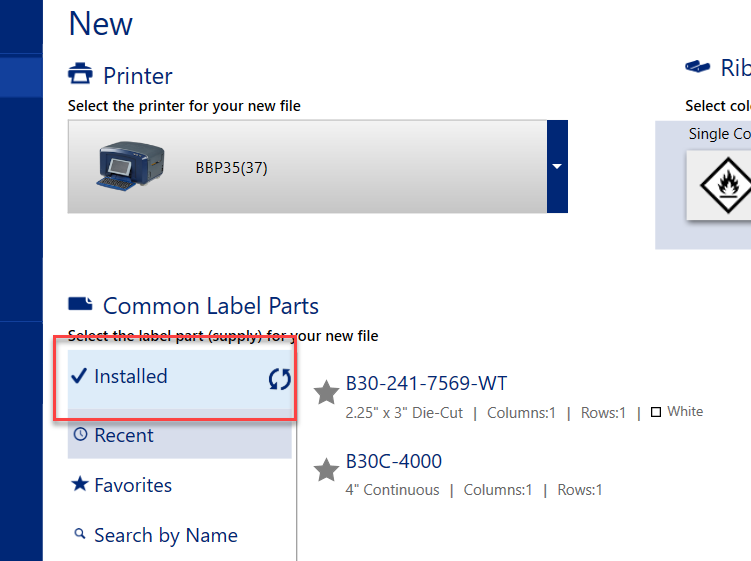The height and width of the screenshot is (561, 751).
Task: Choose the B30-241-7569-WT label part
Action: [x=426, y=383]
